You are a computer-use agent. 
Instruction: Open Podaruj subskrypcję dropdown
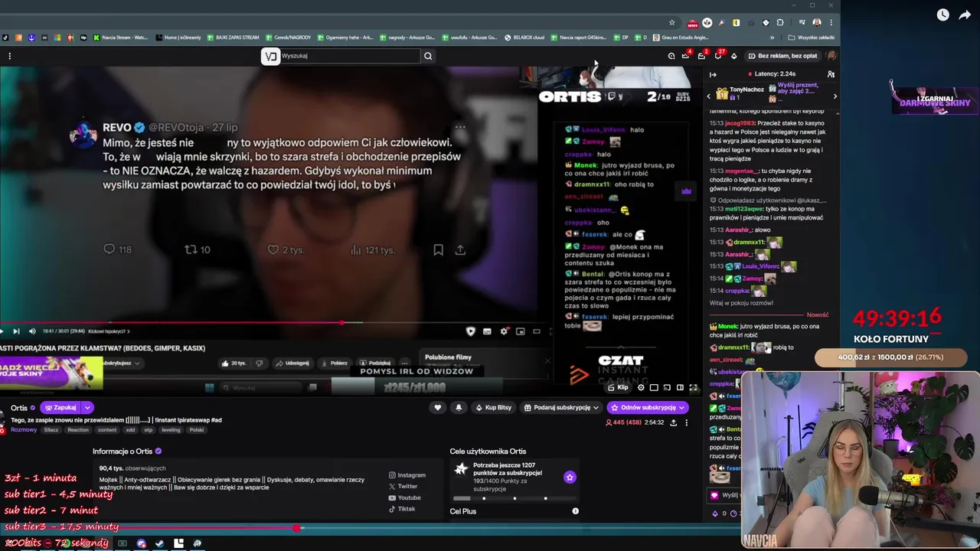pyautogui.click(x=561, y=407)
